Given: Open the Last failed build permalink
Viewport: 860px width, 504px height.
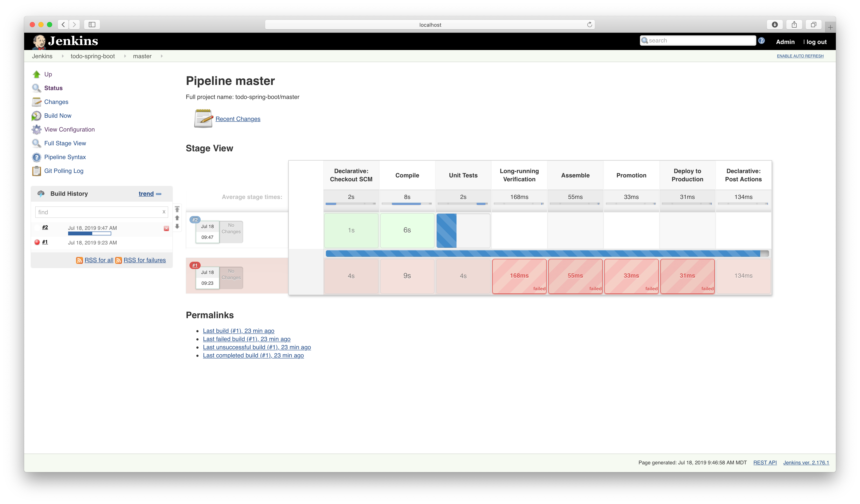Looking at the screenshot, I should coord(246,339).
